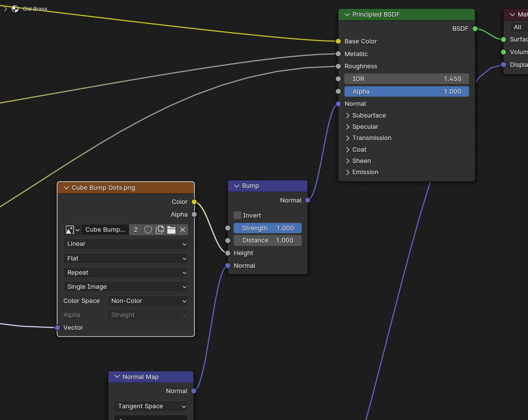The width and height of the screenshot is (528, 420).
Task: Unlink the Cube Bump image
Action: pos(183,230)
